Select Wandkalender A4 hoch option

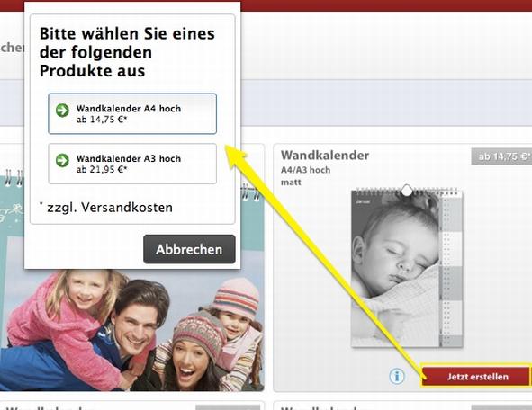pyautogui.click(x=132, y=114)
